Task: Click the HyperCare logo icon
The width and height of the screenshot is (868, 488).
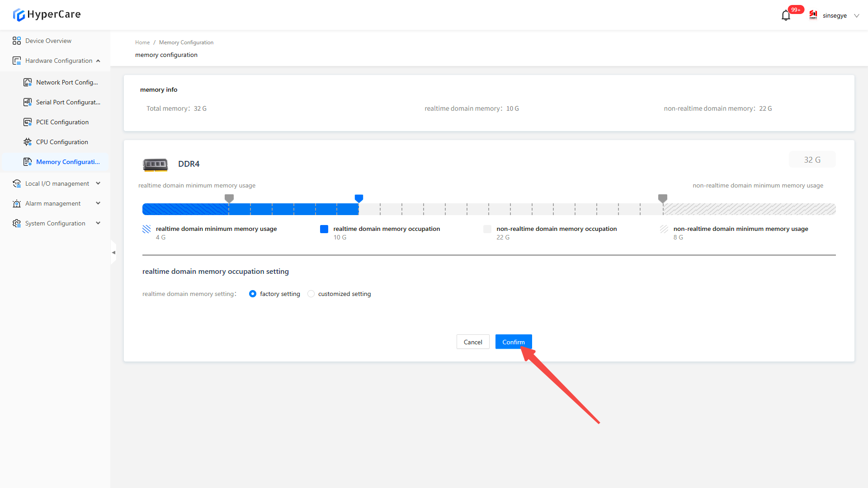Action: (19, 15)
